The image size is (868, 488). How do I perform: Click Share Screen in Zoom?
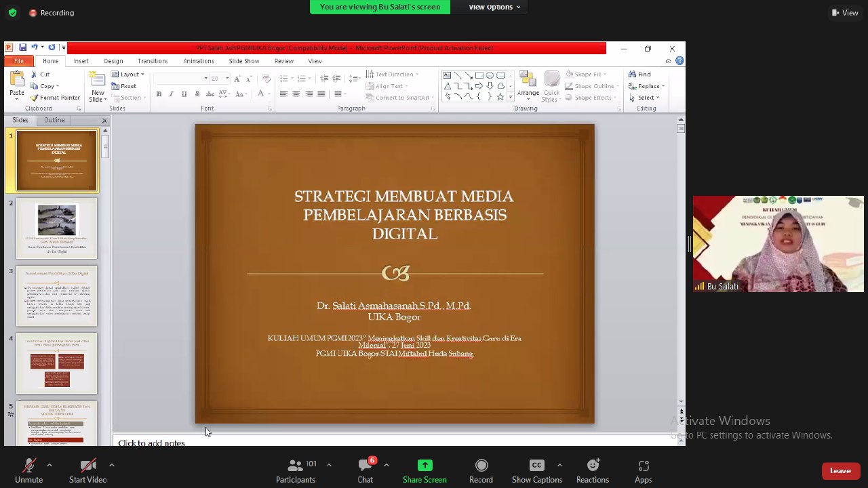[425, 470]
